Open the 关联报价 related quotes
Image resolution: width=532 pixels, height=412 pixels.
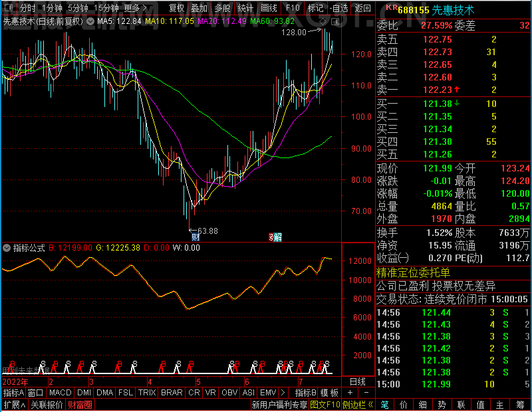(x=47, y=405)
